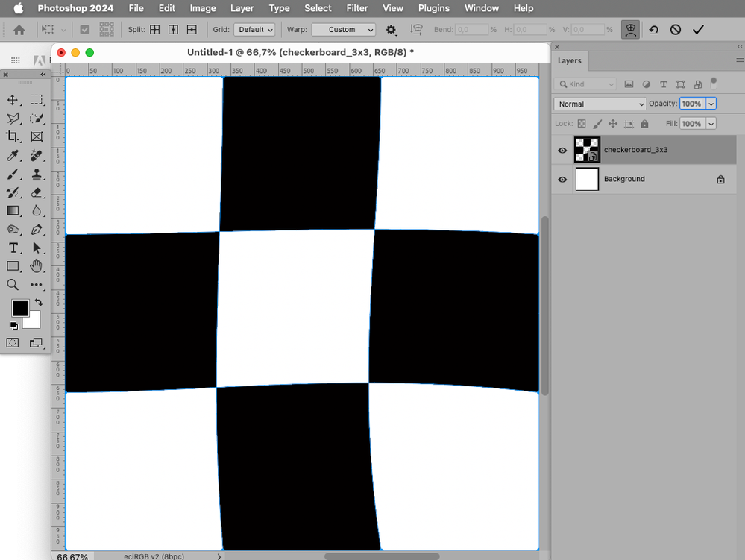Pick the Clone Stamp tool
The image size is (745, 560).
coord(37,174)
